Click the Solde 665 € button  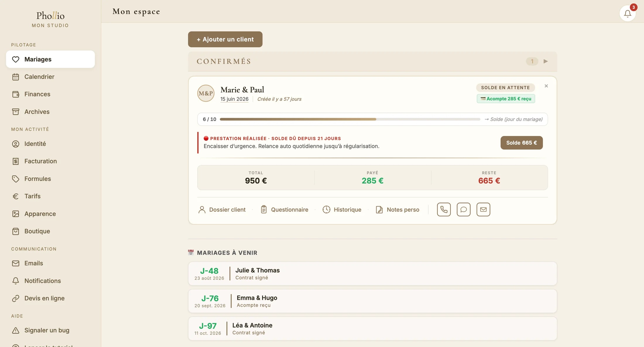(x=522, y=143)
